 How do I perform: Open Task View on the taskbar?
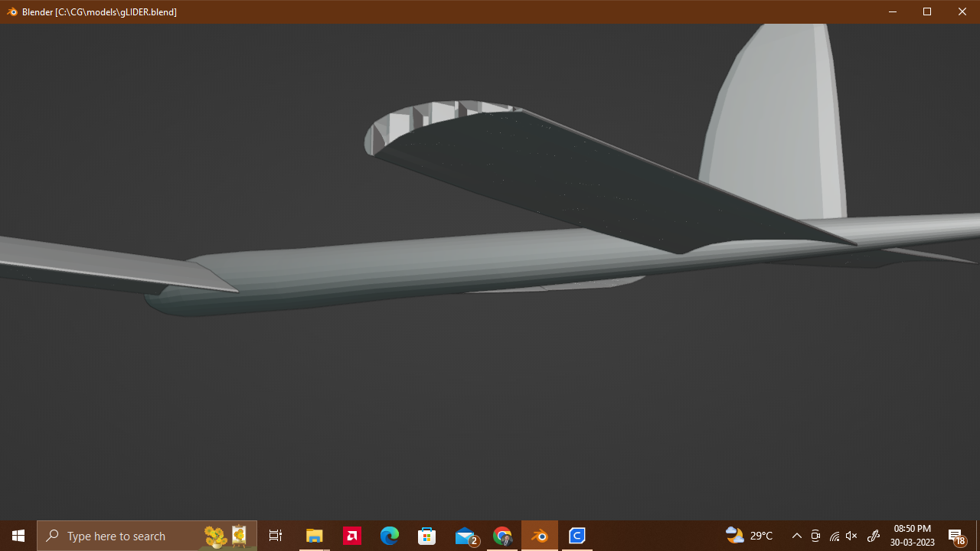tap(276, 536)
